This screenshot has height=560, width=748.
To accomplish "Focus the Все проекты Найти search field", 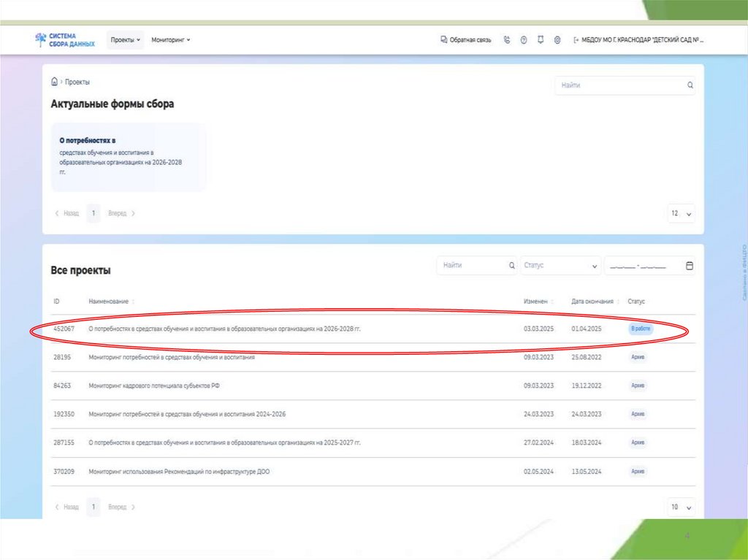I will (x=476, y=265).
